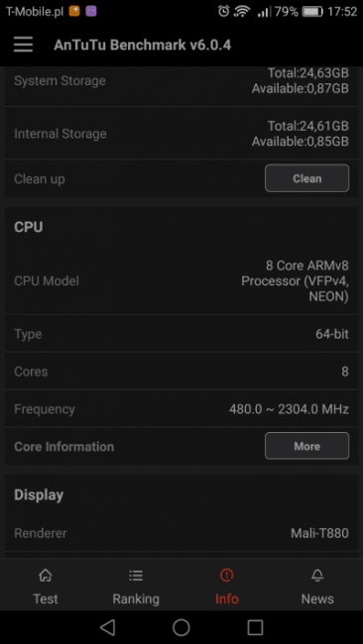
Task: Tap the alarm clock status icon
Action: pos(223,12)
